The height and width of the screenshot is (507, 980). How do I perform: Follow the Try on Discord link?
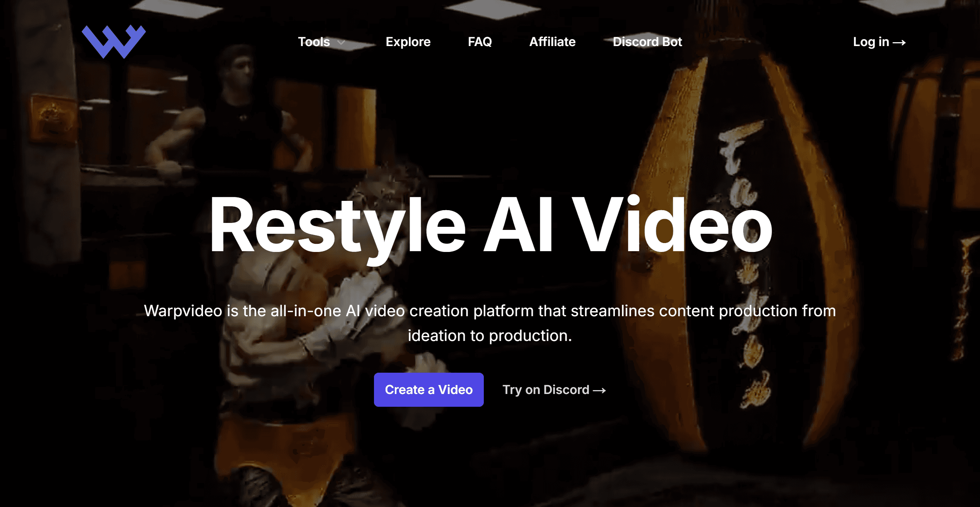tap(545, 390)
